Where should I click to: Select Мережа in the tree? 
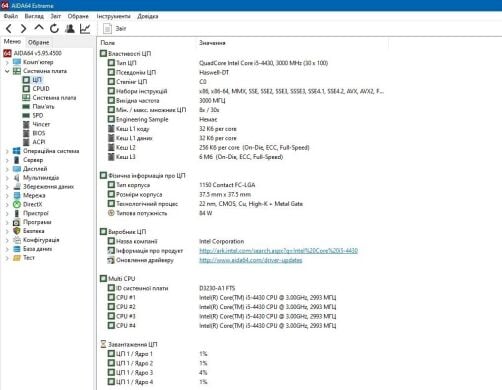[x=29, y=195]
